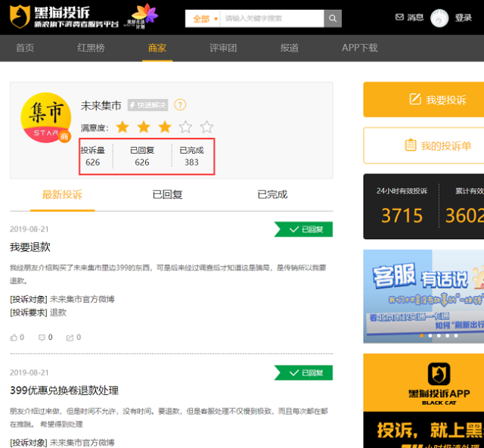The height and width of the screenshot is (448, 484).
Task: Click the 登录 login link
Action: tap(464, 18)
